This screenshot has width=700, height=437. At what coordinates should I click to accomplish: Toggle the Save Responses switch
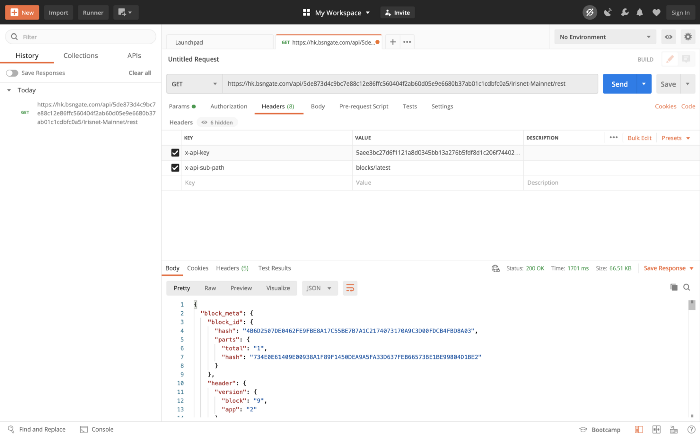pyautogui.click(x=12, y=73)
